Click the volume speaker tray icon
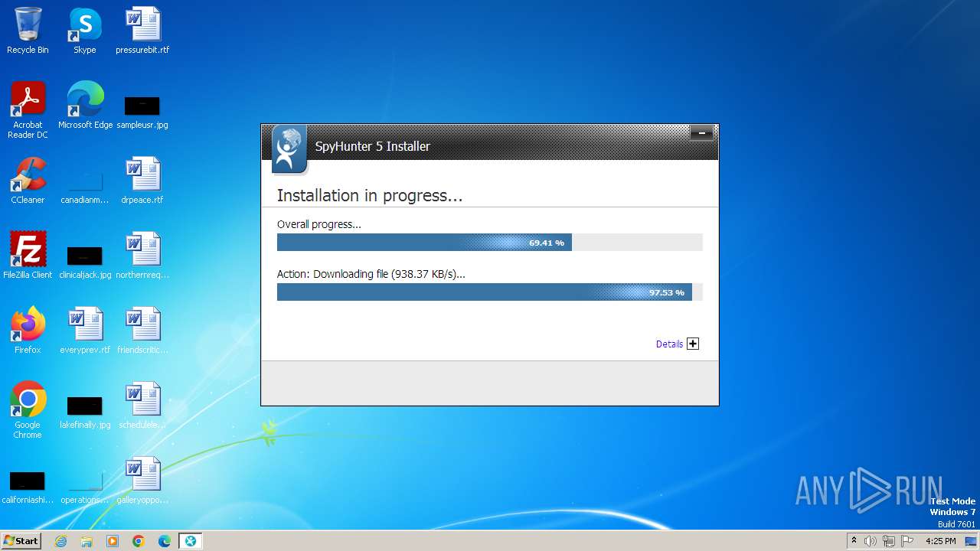 click(871, 541)
